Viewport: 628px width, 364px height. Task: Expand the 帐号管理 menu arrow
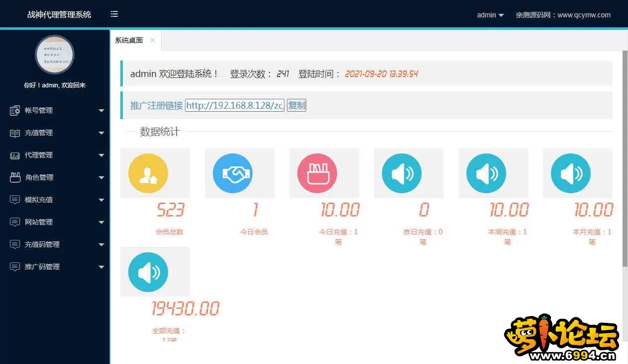(x=101, y=111)
